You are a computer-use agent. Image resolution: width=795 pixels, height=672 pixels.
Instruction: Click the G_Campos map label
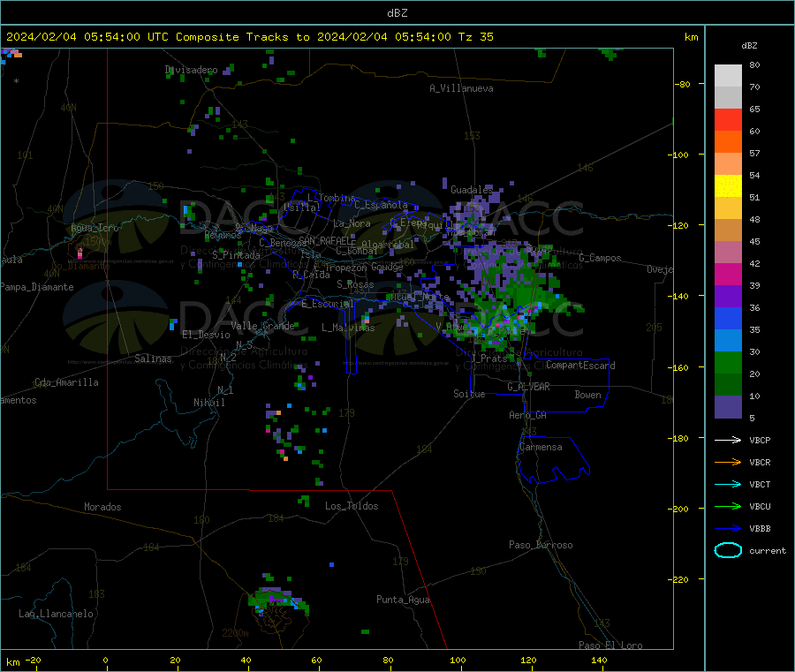(x=600, y=258)
